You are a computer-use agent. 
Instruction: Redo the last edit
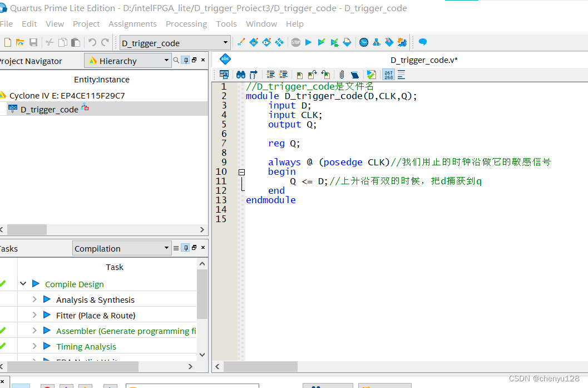105,42
